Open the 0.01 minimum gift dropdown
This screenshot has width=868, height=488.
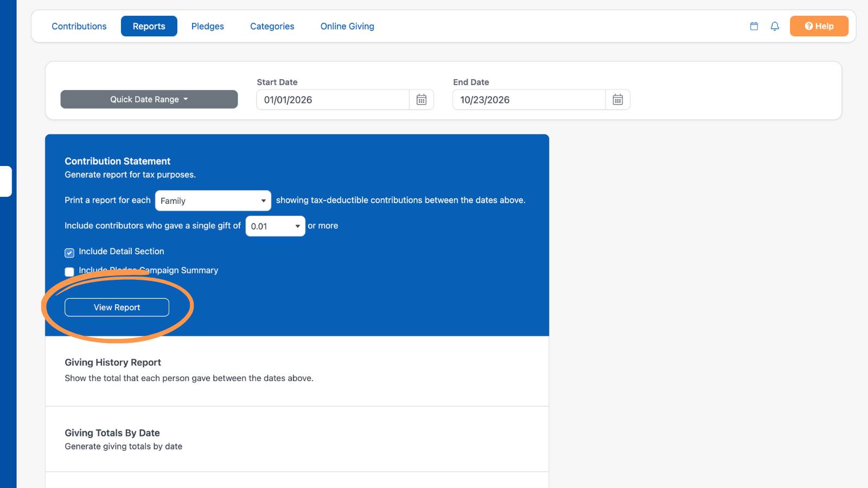point(276,226)
